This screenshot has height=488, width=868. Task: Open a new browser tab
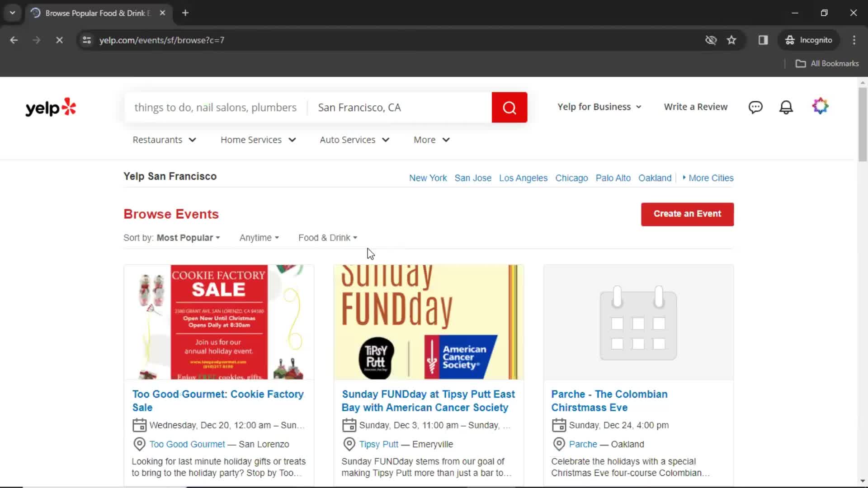(x=185, y=13)
